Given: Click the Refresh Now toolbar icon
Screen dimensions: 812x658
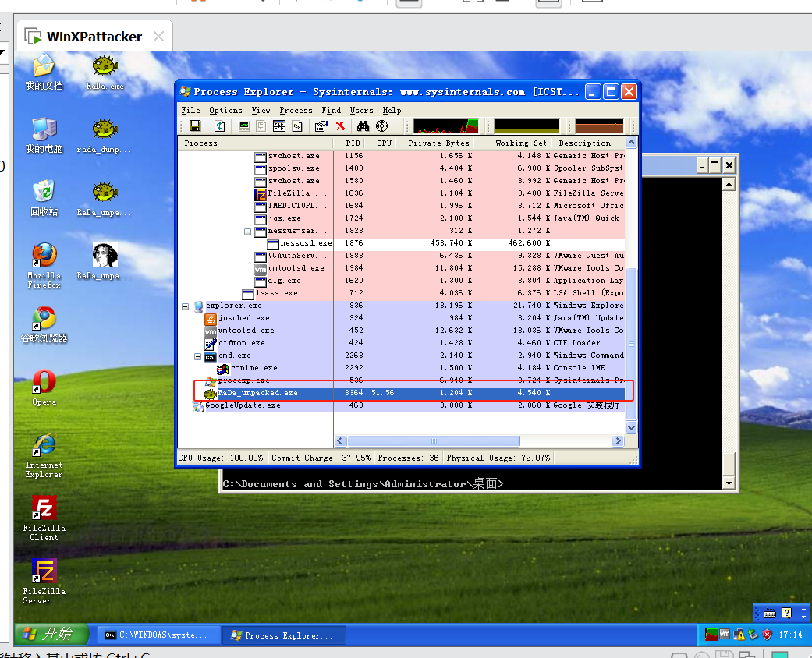Looking at the screenshot, I should pyautogui.click(x=220, y=126).
